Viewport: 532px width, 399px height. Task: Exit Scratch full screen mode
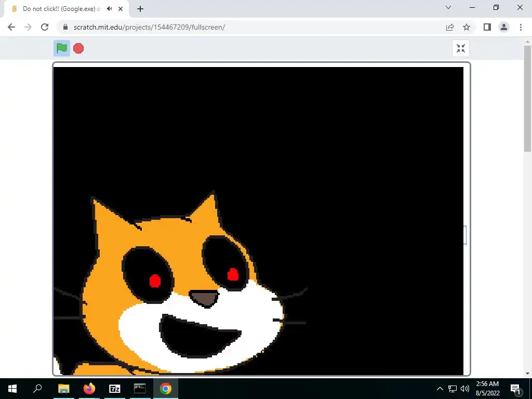tap(461, 48)
